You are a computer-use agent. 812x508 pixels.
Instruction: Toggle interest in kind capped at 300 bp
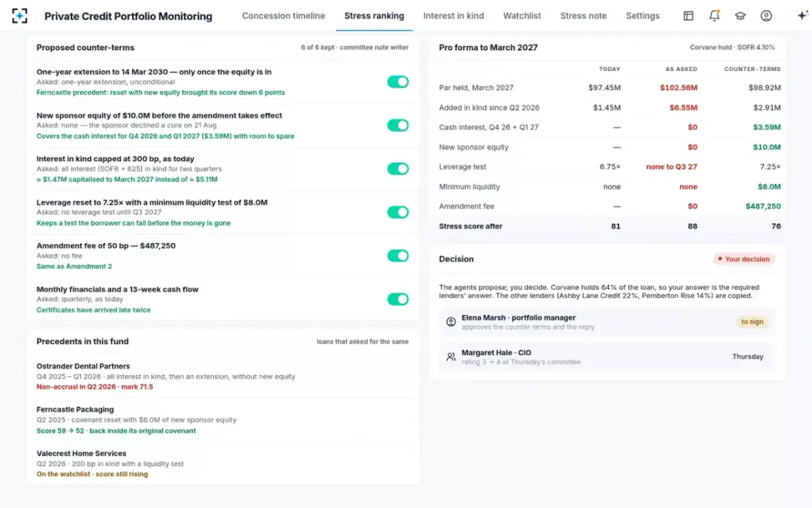click(398, 169)
